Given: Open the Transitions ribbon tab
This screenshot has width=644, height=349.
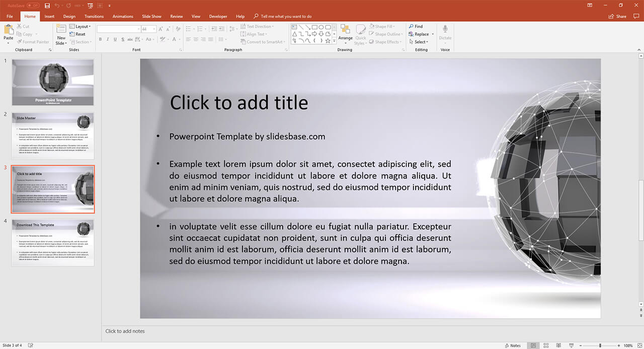Looking at the screenshot, I should coord(94,16).
